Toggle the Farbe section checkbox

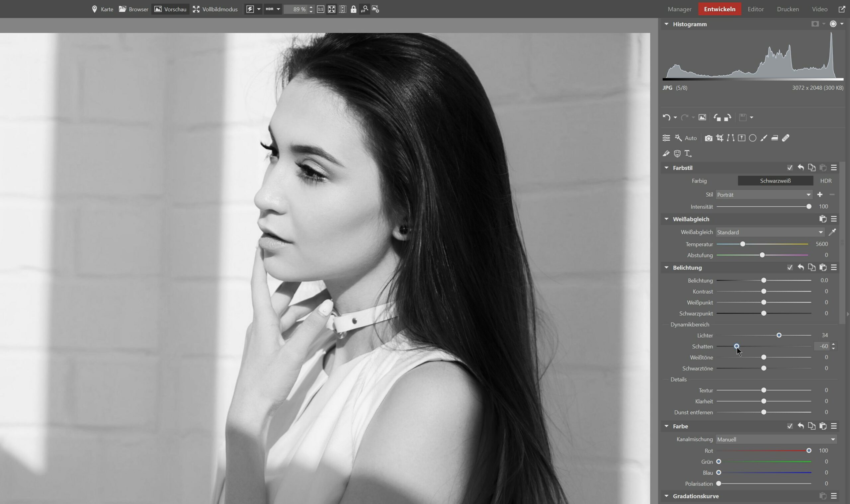[790, 426]
